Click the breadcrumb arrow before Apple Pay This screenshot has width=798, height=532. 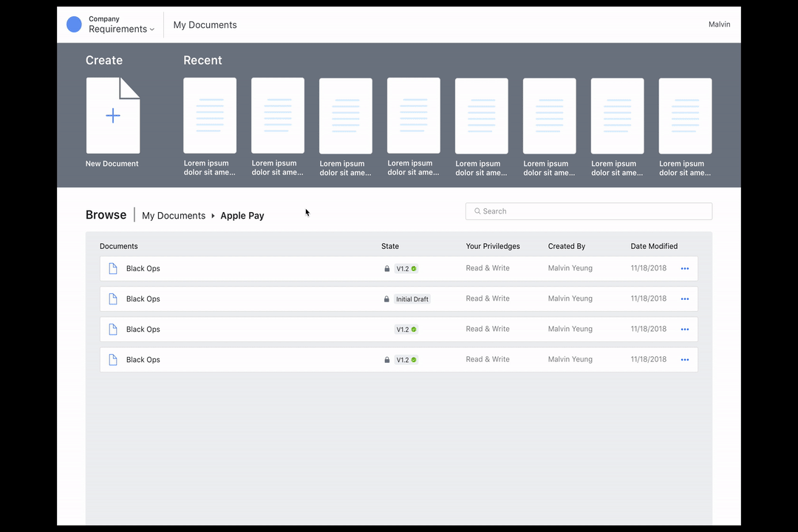213,216
